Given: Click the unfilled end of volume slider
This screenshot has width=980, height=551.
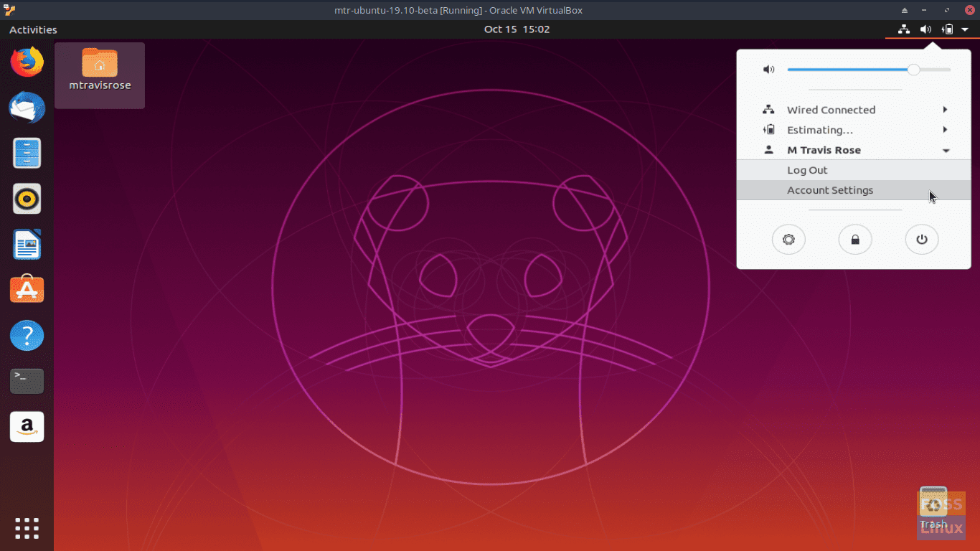Looking at the screenshot, I should pyautogui.click(x=936, y=70).
